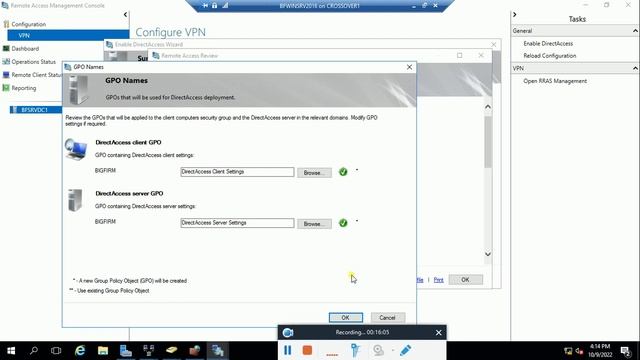This screenshot has width=640, height=360.
Task: Click the recorder webcam icon
Action: [378, 350]
